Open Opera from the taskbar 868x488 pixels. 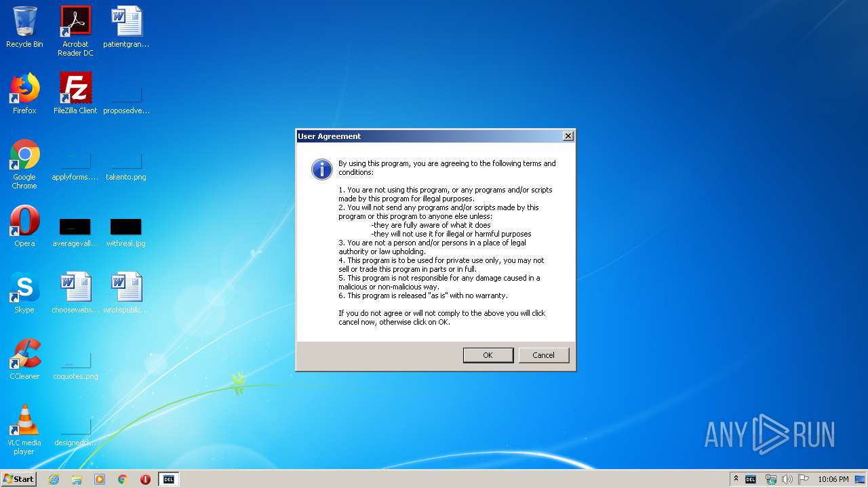coord(145,479)
